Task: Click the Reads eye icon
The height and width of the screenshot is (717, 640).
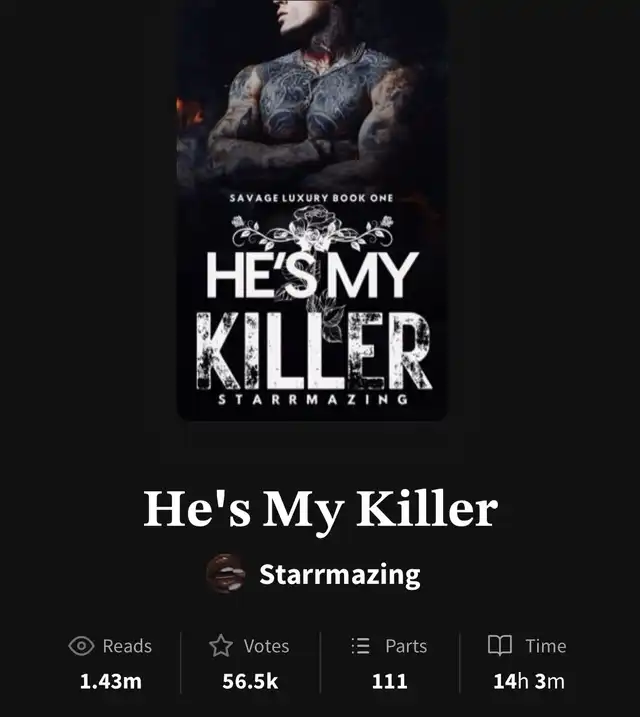Action: pyautogui.click(x=81, y=646)
